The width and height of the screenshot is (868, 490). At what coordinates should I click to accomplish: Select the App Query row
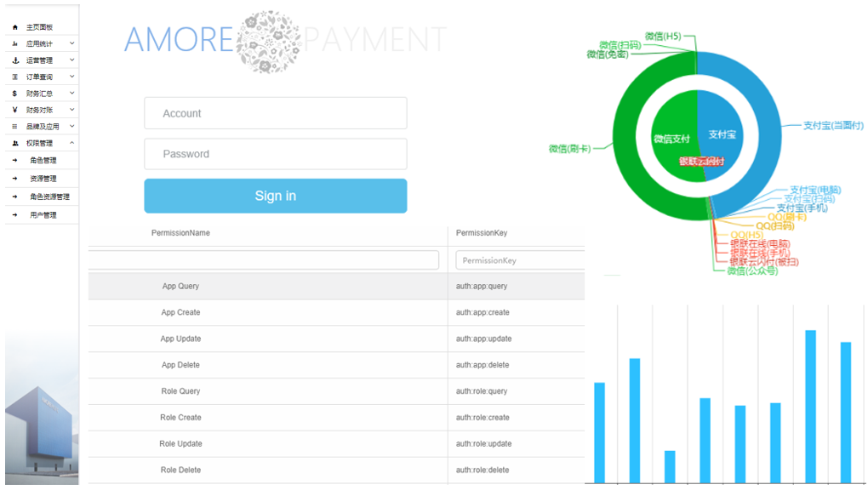(337, 286)
